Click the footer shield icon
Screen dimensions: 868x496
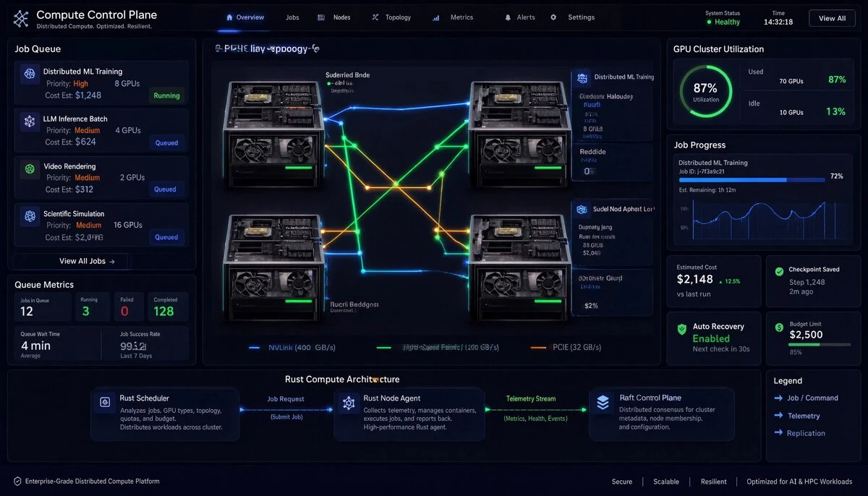(x=17, y=481)
